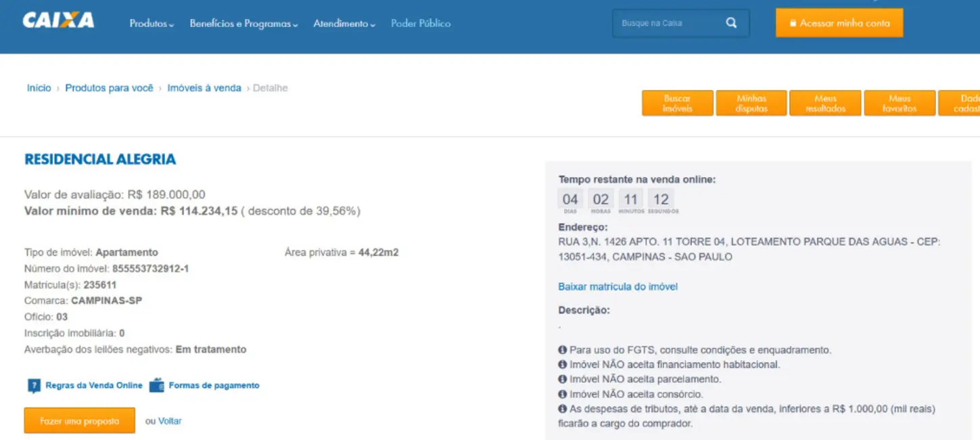Screen dimensions: 980x440
Task: Download via Baixar matrícula do imóvel link
Action: [x=617, y=287]
